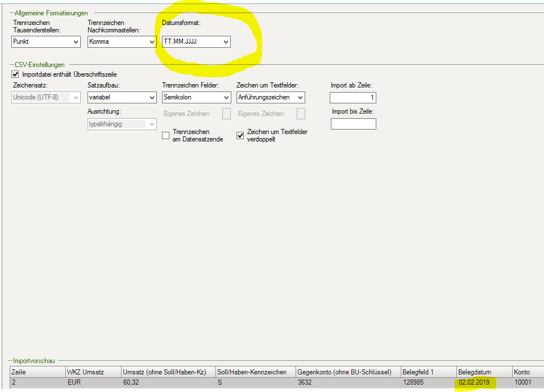Open the Trennzeichen Felder dropdown set to Semikolon
Viewport: 544px width, 392px height.
[x=196, y=97]
